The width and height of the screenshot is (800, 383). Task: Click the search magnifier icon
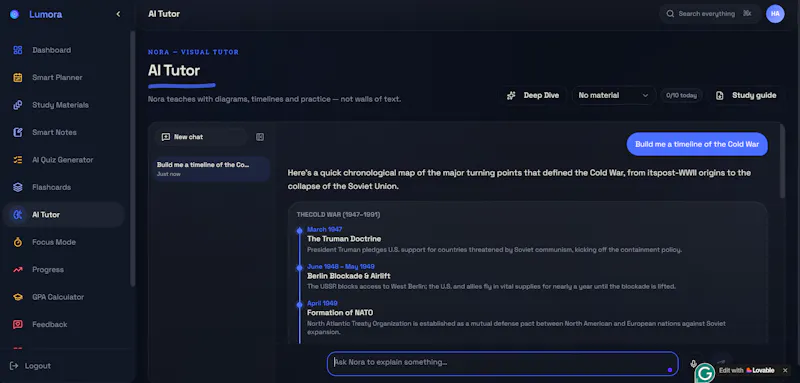[x=670, y=14]
